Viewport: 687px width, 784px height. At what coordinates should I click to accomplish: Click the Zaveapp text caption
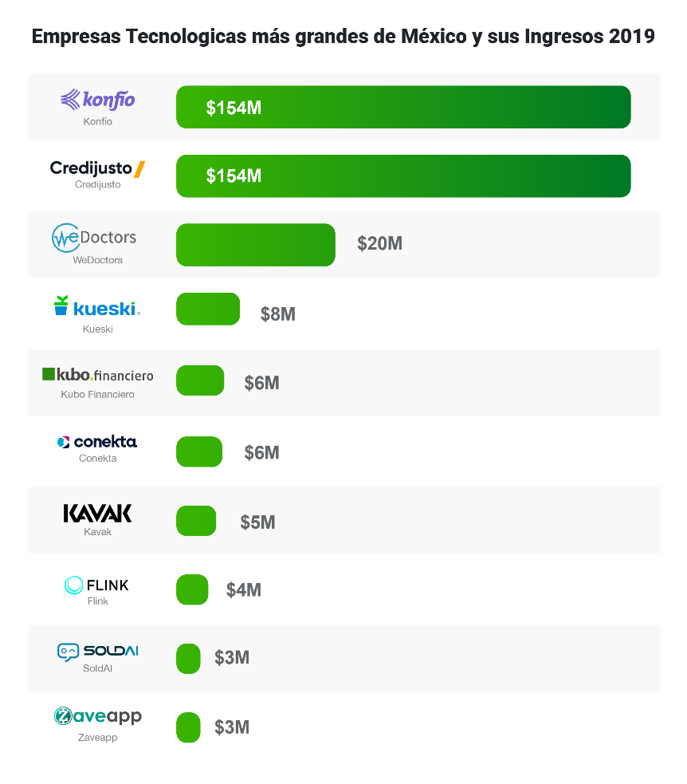(97, 738)
